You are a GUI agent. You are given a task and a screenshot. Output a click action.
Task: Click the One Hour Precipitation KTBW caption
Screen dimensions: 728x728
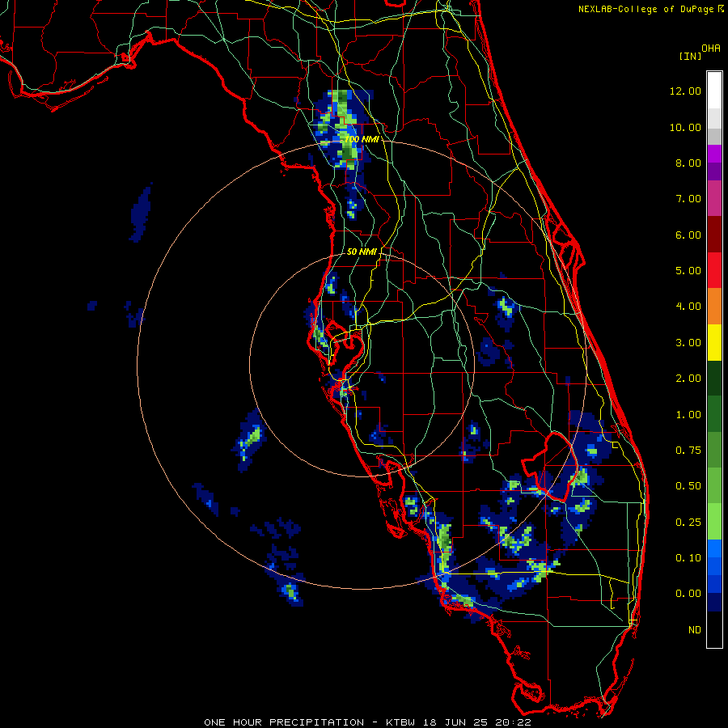pyautogui.click(x=367, y=722)
